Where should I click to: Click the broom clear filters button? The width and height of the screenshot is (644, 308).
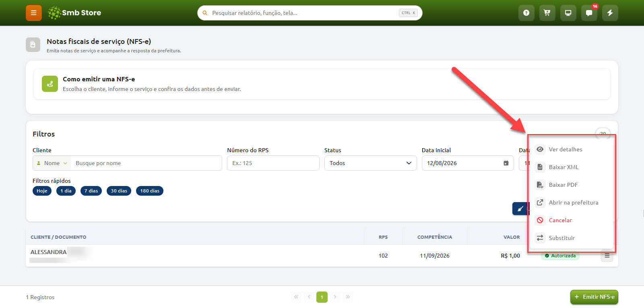pyautogui.click(x=520, y=209)
